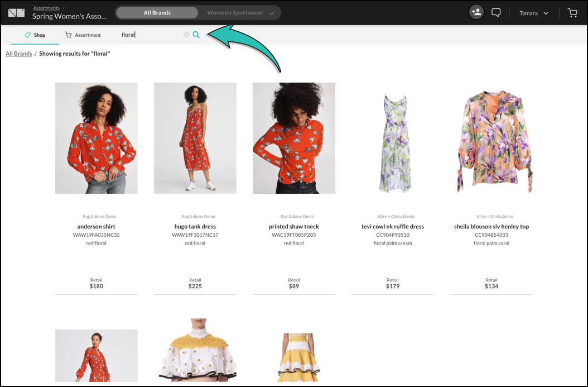Open All Brands breadcrumb link
The height and width of the screenshot is (387, 588).
click(19, 53)
